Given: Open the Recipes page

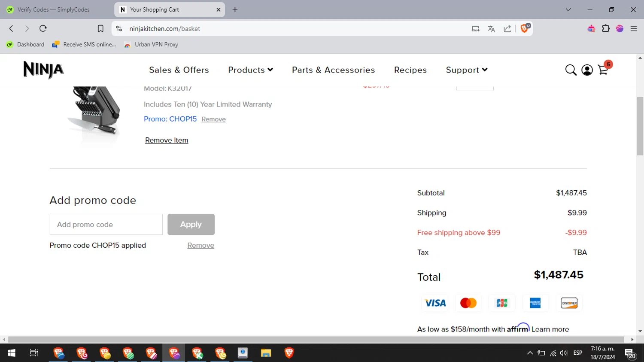Looking at the screenshot, I should tap(410, 70).
